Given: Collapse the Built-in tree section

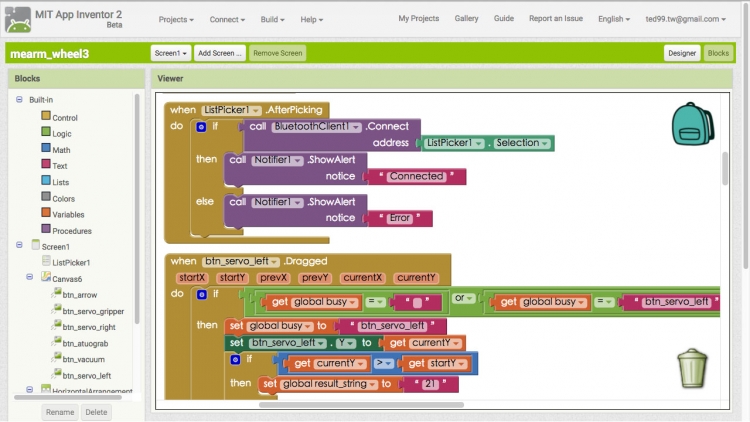Looking at the screenshot, I should tap(19, 100).
